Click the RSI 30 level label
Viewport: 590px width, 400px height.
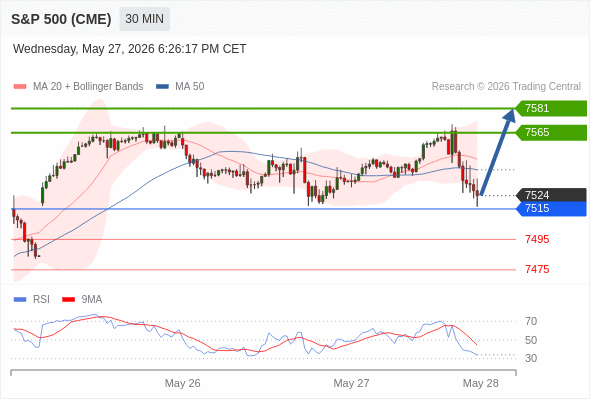[531, 358]
